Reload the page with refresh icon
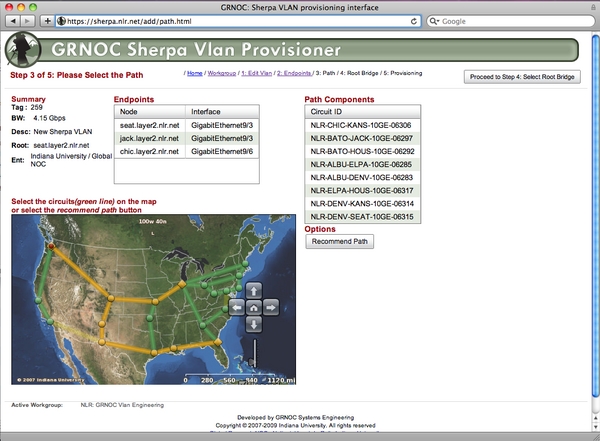 414,21
